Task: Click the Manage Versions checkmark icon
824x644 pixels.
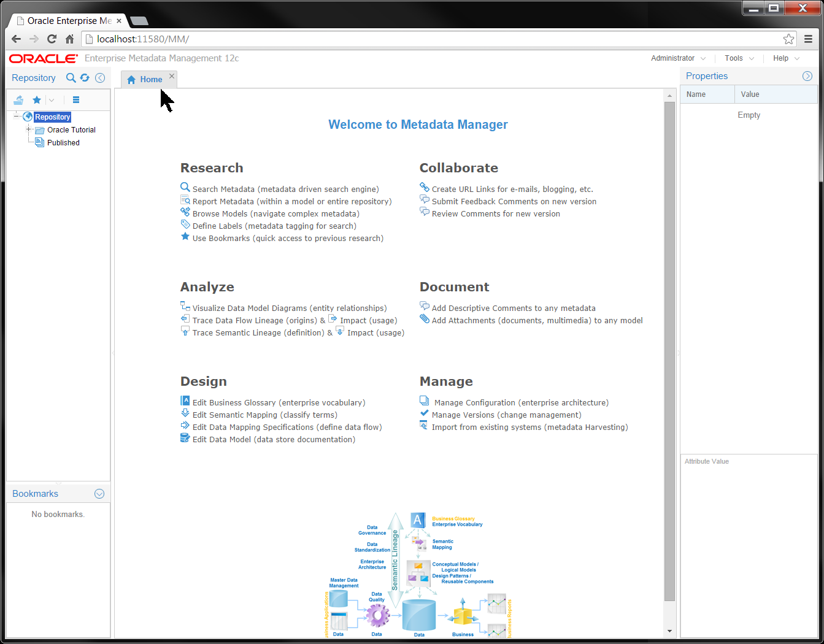Action: 425,413
